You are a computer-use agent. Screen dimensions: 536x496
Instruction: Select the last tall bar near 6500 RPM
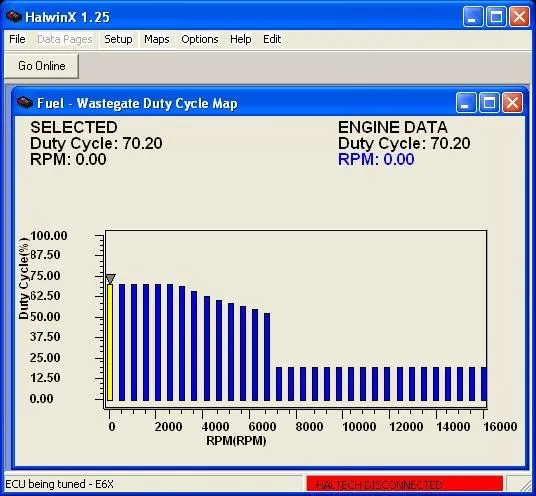[x=267, y=357]
